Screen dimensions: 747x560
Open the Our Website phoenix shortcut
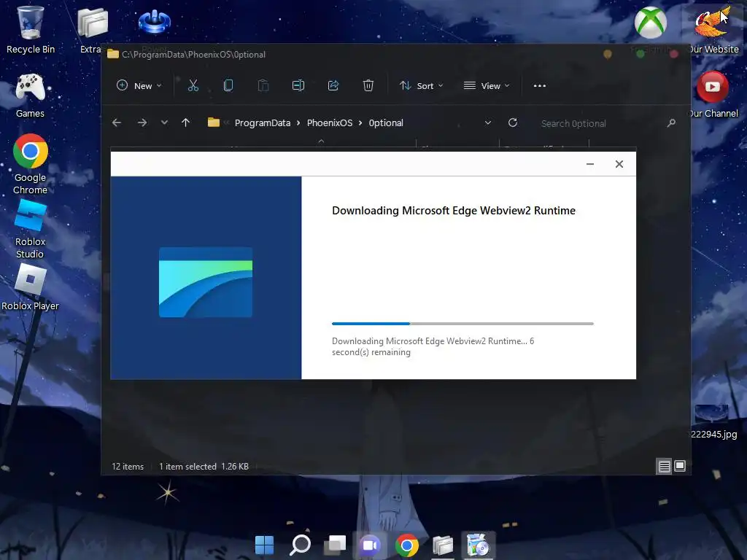(713, 29)
